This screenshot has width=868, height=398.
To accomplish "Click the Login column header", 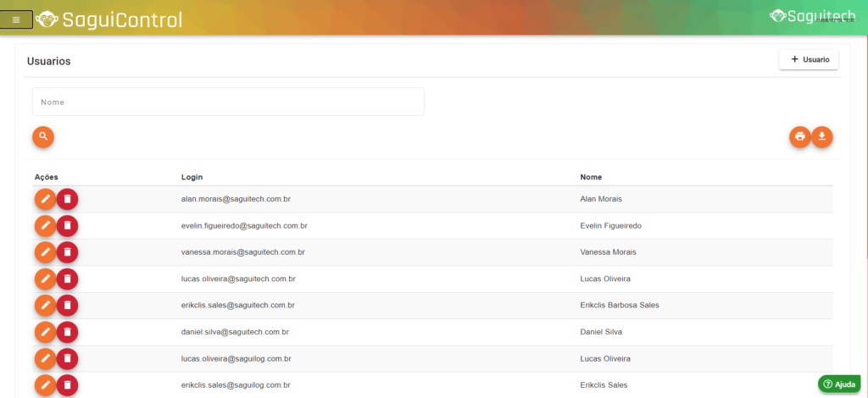I will coord(192,177).
